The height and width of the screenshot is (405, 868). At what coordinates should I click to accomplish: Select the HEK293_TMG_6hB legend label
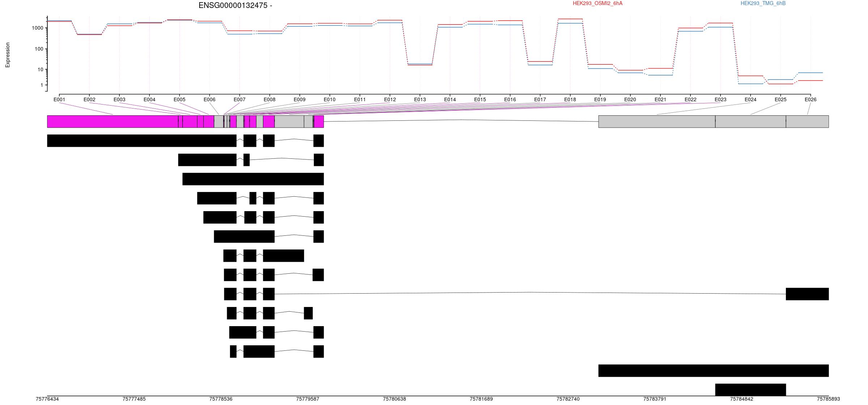click(763, 3)
